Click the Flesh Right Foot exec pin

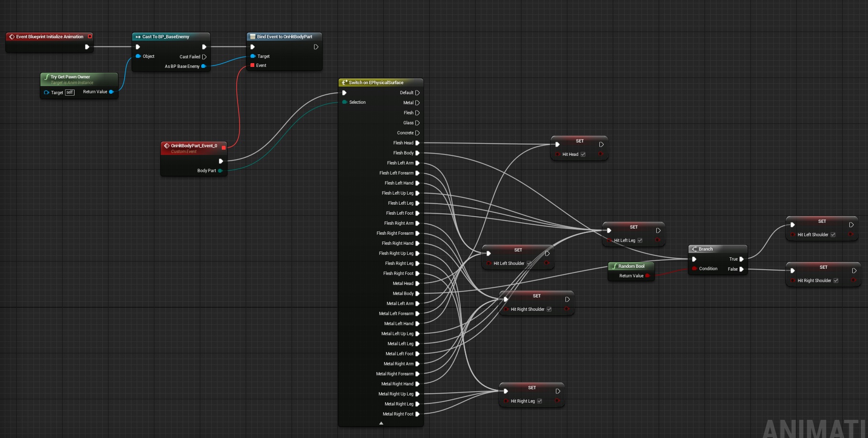pos(417,274)
